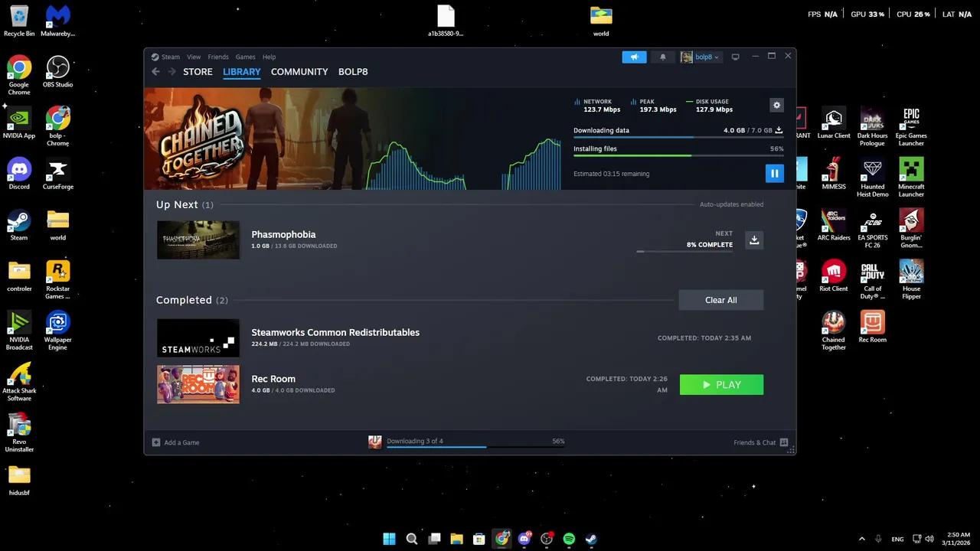Click the Rec Room thumbnail in Completed list
Screen dimensions: 980x551
(x=198, y=384)
